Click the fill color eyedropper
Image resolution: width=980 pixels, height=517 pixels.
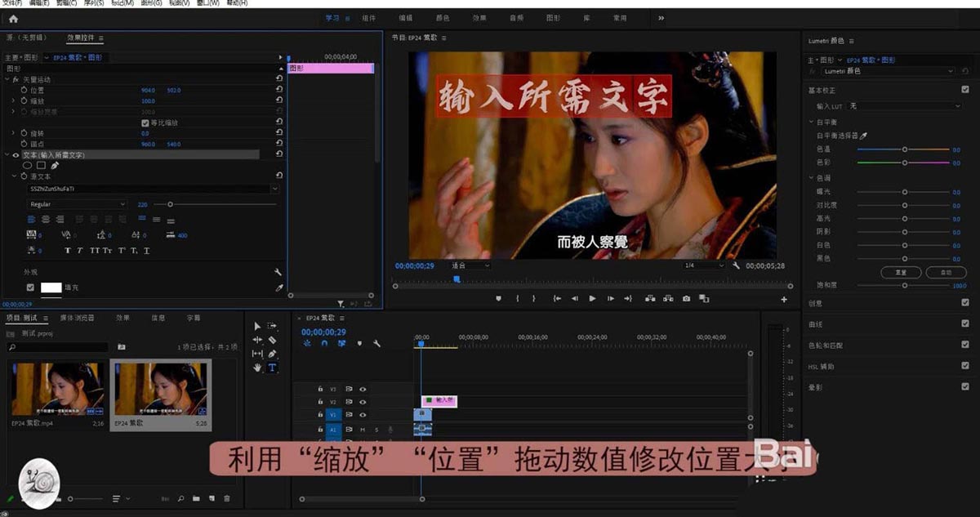pos(278,287)
